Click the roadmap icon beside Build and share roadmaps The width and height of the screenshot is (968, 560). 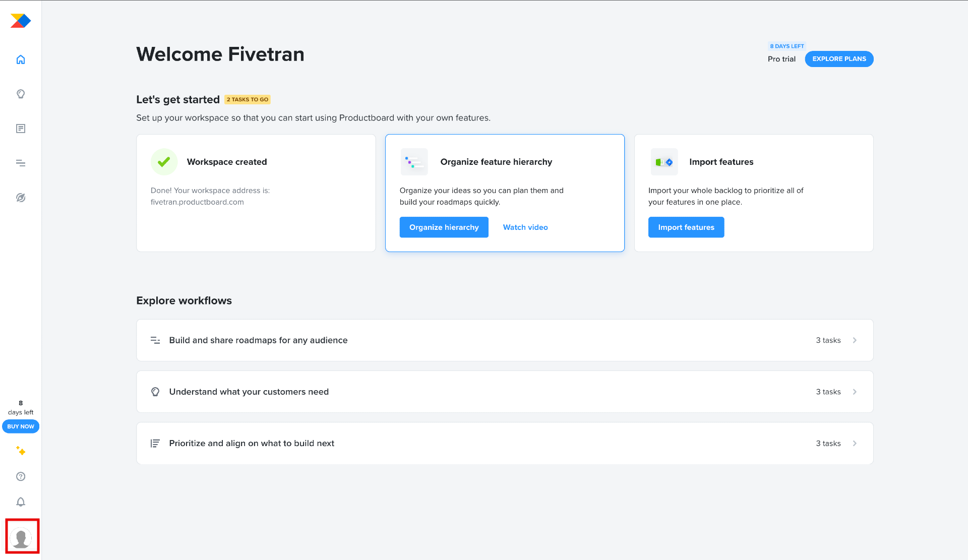click(x=155, y=340)
